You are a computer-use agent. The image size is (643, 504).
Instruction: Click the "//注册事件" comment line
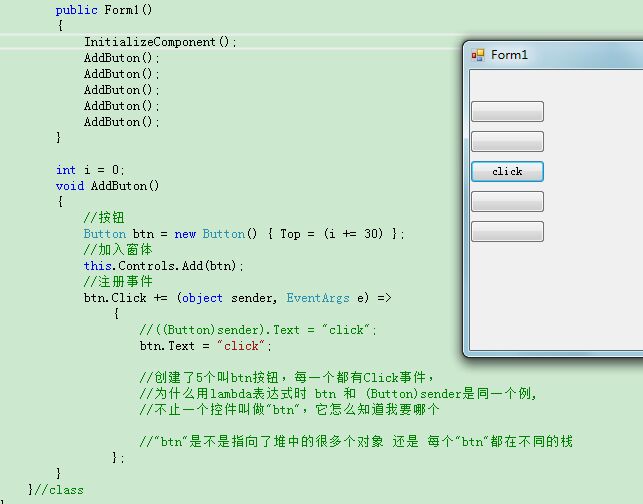point(118,282)
